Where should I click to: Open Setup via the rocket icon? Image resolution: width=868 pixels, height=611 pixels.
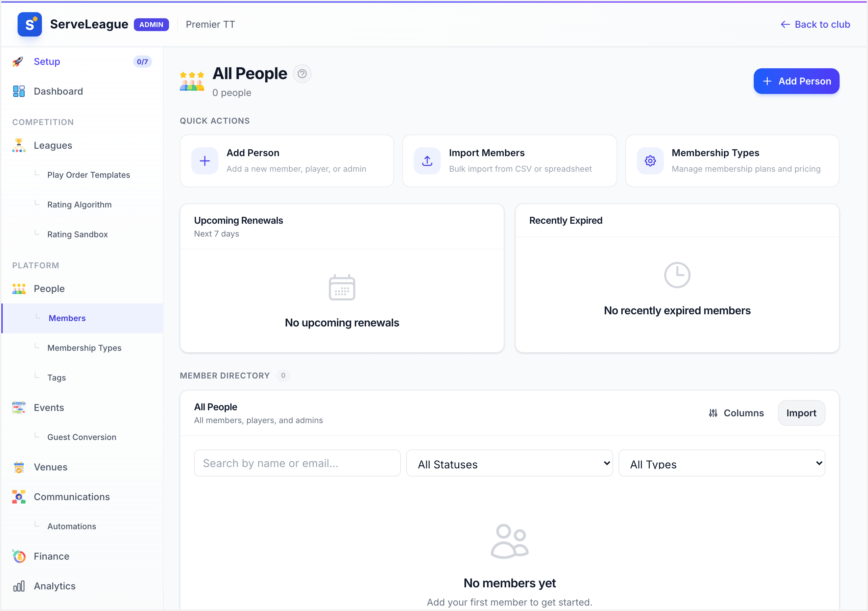click(x=18, y=62)
